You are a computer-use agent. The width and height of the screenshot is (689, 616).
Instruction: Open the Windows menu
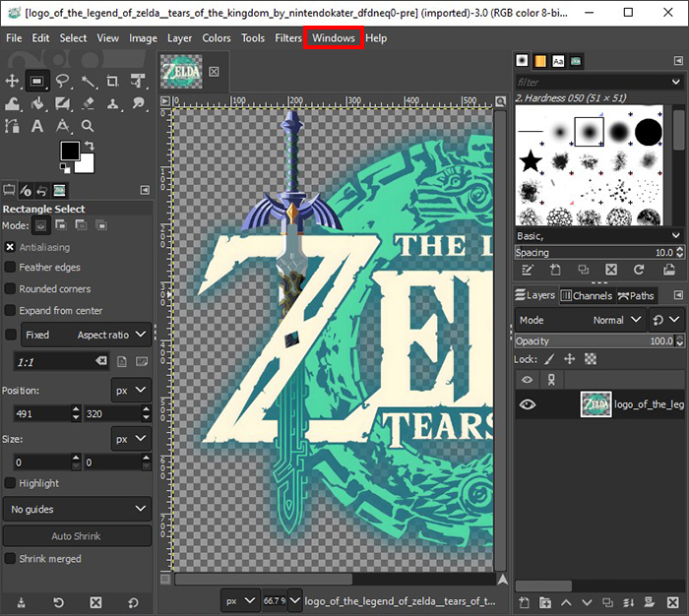point(334,38)
